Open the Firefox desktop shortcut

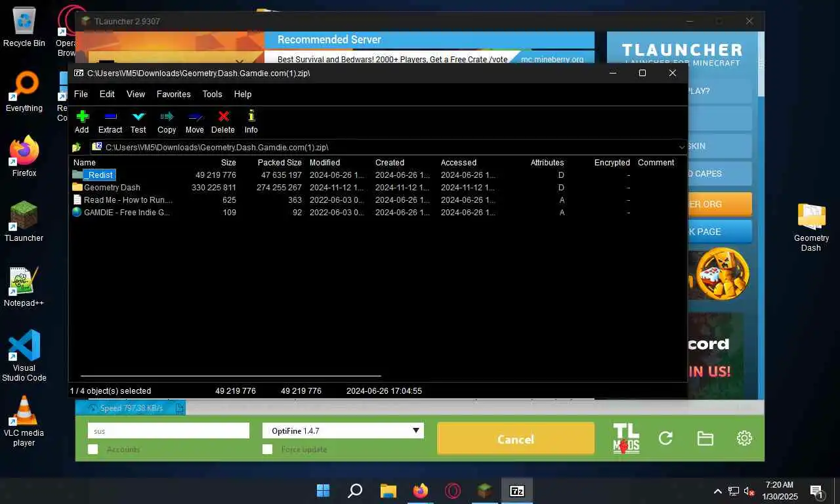coord(24,157)
